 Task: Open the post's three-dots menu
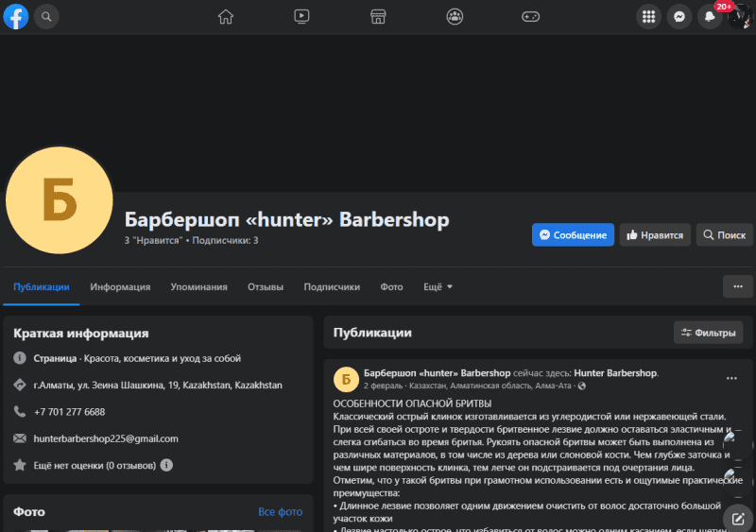click(x=731, y=379)
